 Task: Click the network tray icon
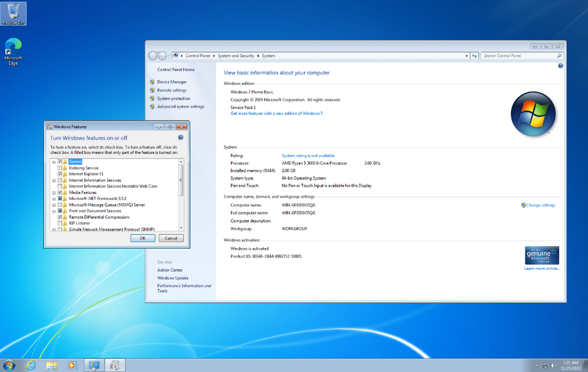coord(545,366)
